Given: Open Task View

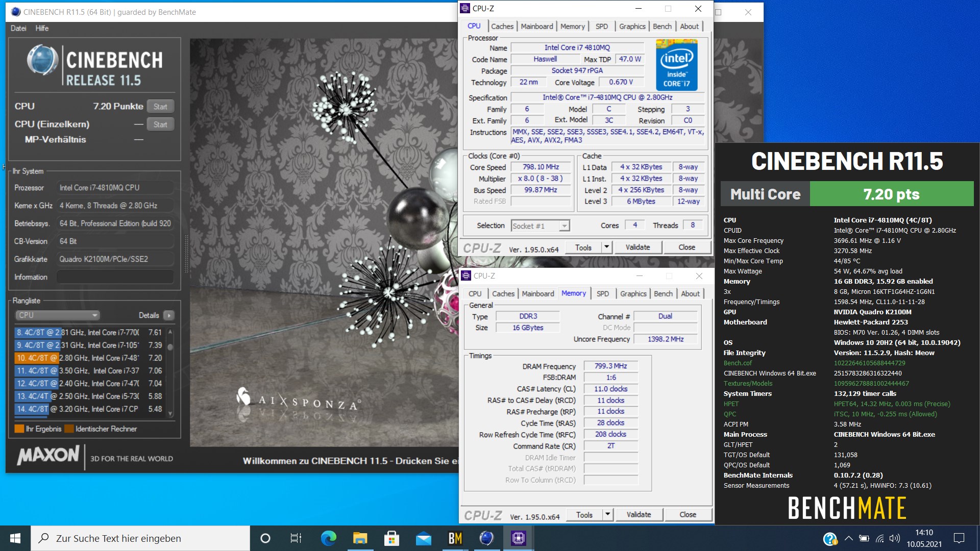Looking at the screenshot, I should (296, 538).
